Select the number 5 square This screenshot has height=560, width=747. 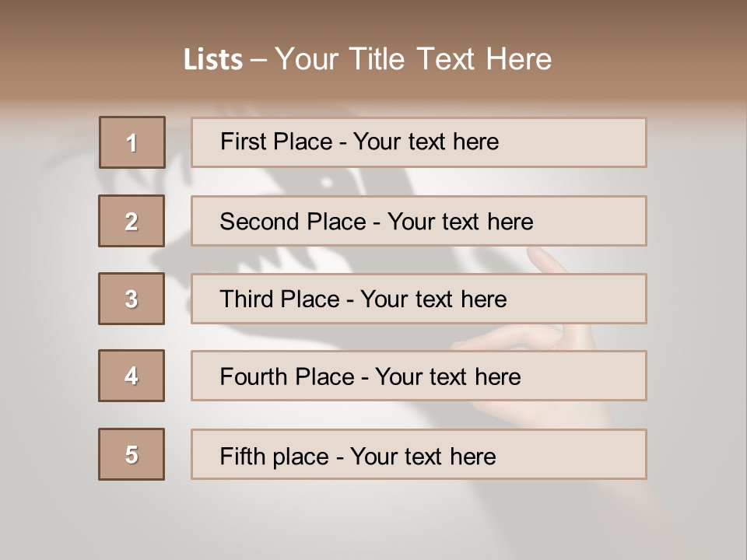(x=132, y=454)
